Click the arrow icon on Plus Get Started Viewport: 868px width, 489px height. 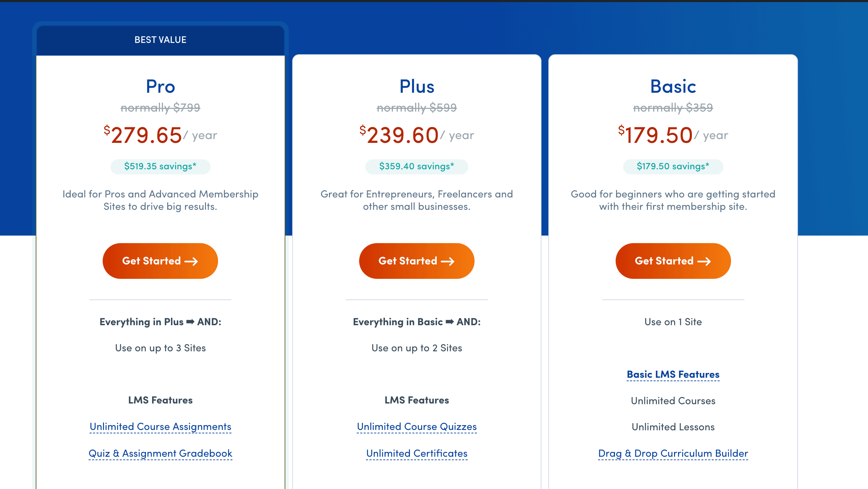coord(448,262)
